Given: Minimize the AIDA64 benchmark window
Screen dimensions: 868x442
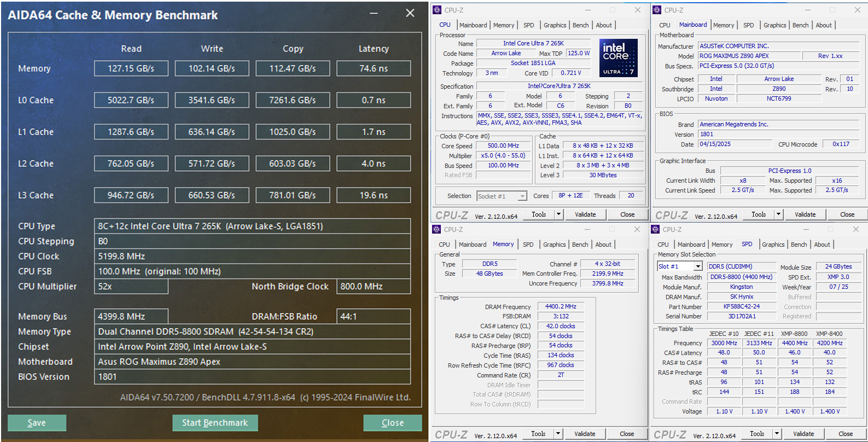Looking at the screenshot, I should point(374,14).
